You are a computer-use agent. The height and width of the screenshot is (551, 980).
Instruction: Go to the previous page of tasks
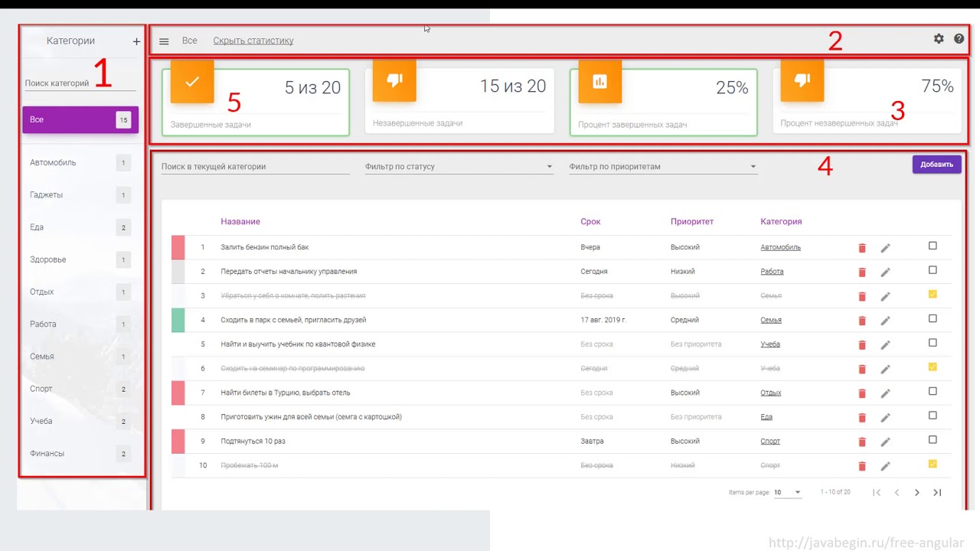click(x=897, y=493)
